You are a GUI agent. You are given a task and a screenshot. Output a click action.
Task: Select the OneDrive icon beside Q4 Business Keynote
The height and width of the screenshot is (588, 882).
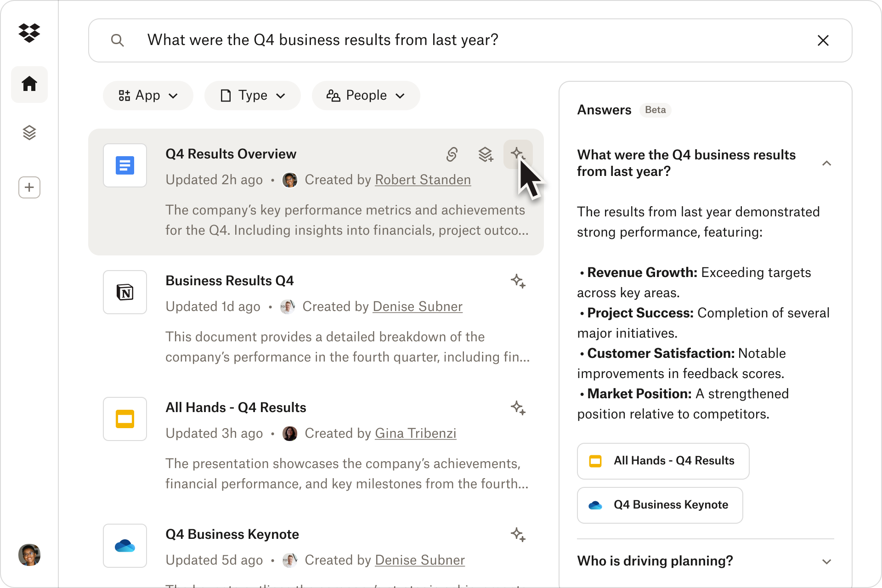124,545
